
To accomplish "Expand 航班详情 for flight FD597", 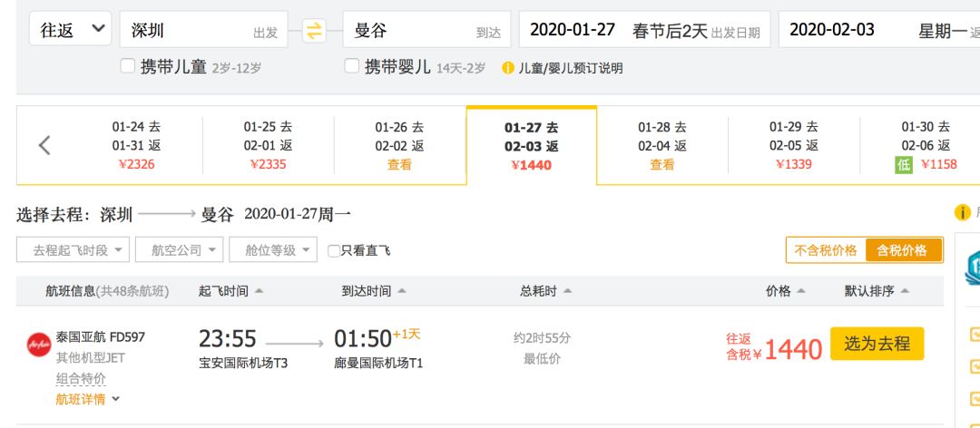I will (x=87, y=399).
